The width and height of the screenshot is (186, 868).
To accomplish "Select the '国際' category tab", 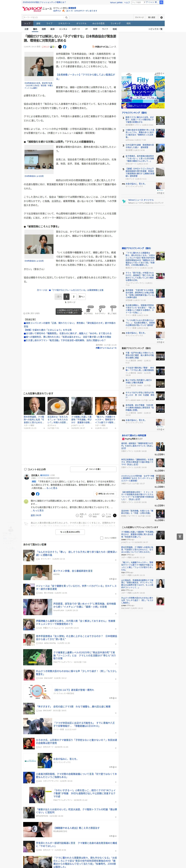I will (x=44, y=29).
